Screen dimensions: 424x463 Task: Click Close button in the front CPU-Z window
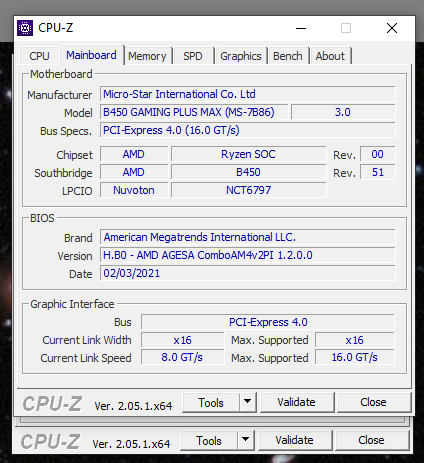coord(373,402)
